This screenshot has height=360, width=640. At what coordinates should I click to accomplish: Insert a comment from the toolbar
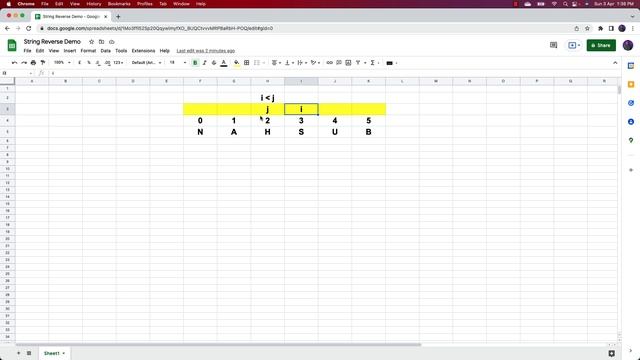coord(339,63)
